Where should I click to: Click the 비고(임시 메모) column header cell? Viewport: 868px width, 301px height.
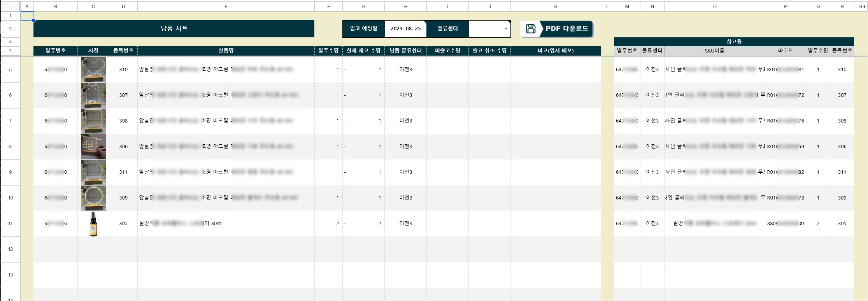pyautogui.click(x=556, y=51)
